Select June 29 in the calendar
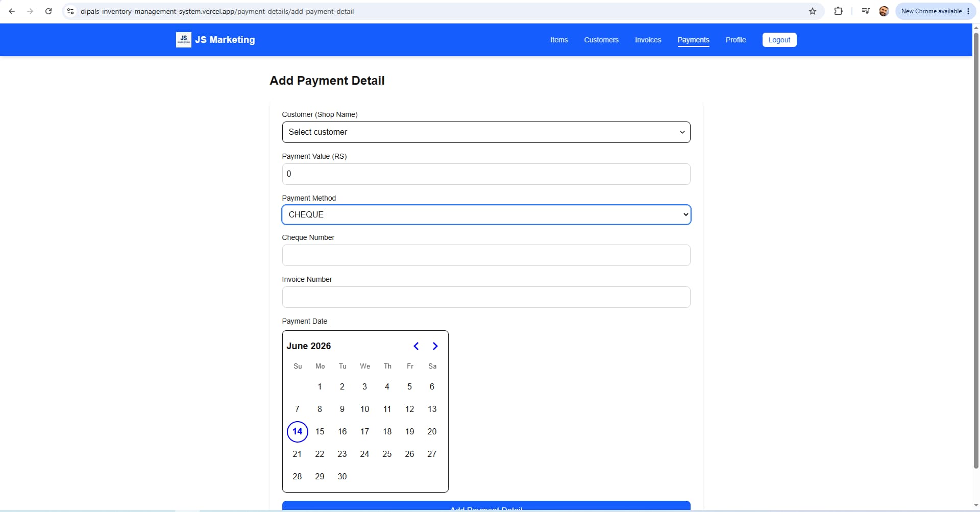 pyautogui.click(x=320, y=477)
